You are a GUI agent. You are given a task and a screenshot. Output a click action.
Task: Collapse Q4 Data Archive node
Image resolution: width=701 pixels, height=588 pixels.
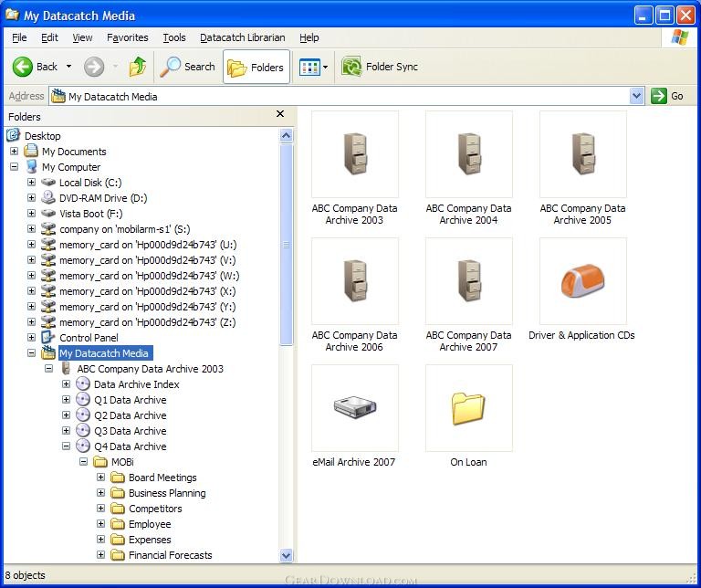[66, 446]
